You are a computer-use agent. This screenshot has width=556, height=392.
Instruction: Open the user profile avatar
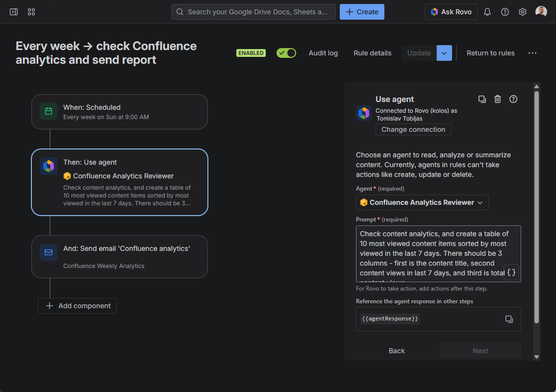click(541, 12)
